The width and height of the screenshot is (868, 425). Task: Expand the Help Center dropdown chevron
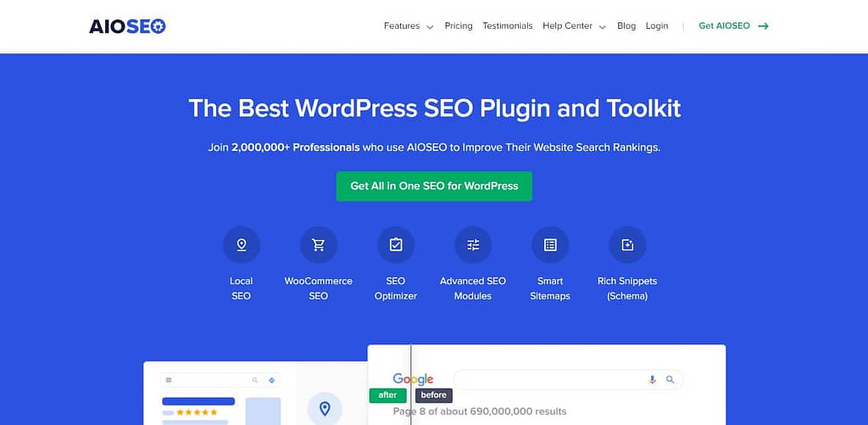[603, 26]
